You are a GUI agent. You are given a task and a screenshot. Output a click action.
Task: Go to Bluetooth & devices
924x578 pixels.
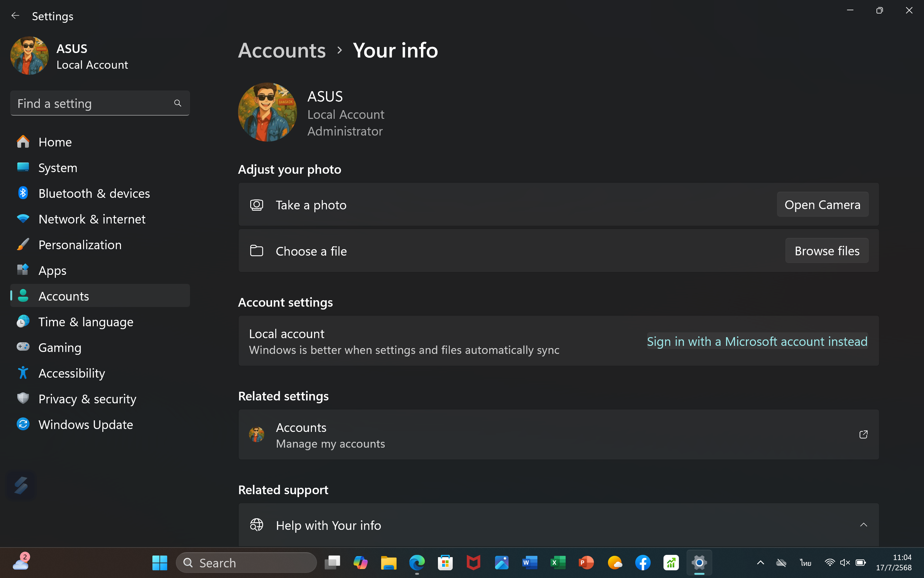tap(100, 193)
